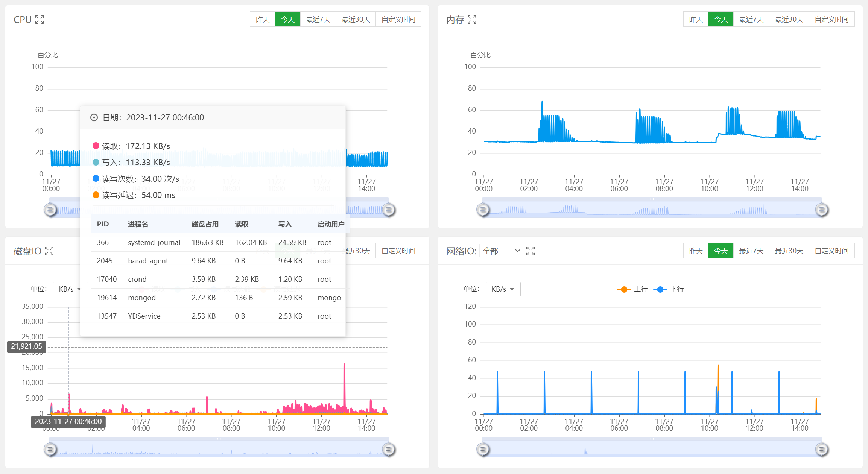Viewport: 868px width, 474px height.
Task: Toggle the 下行 legend series
Action: pos(669,289)
